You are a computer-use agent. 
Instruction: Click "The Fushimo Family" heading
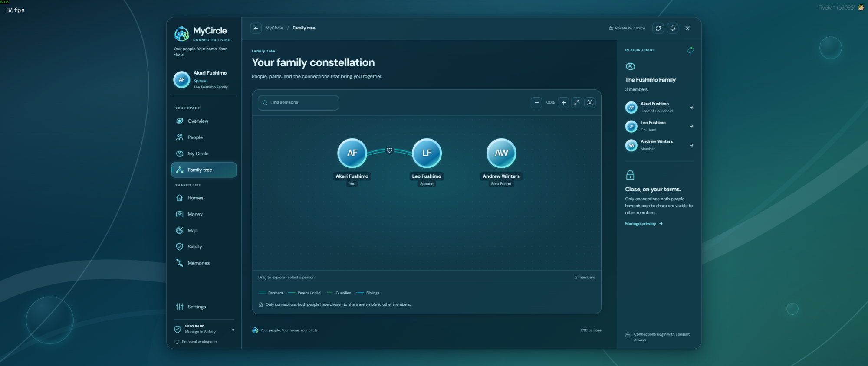[x=650, y=80]
